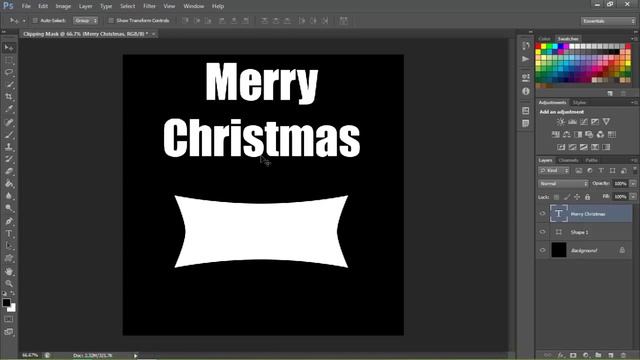
Task: Enable Show Transform Controls checkbox
Action: point(111,20)
